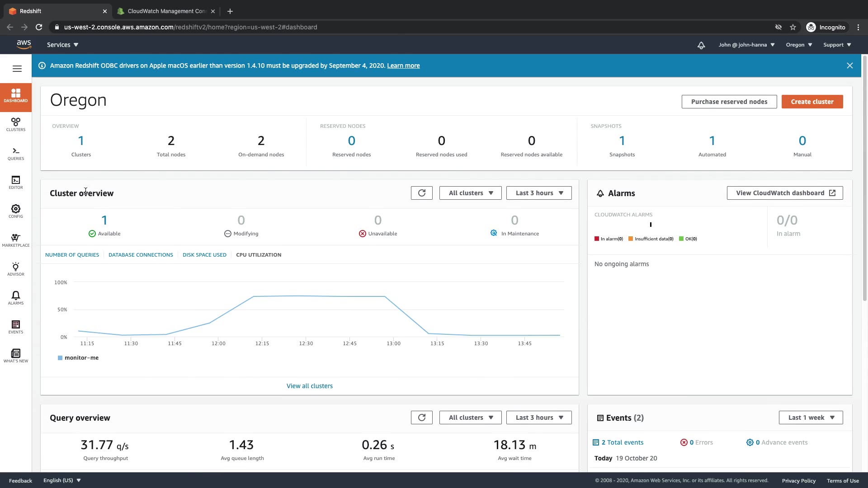Open the View all clusters link

(309, 386)
